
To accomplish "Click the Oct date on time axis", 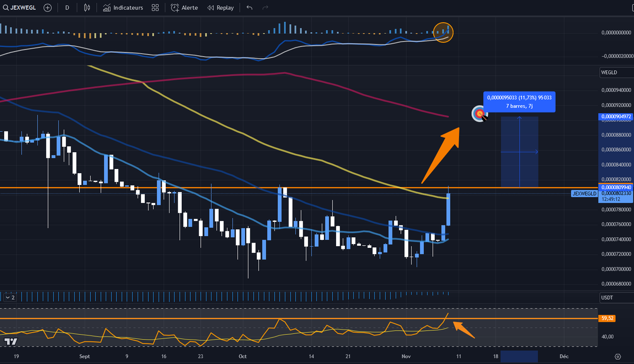I will (x=242, y=356).
